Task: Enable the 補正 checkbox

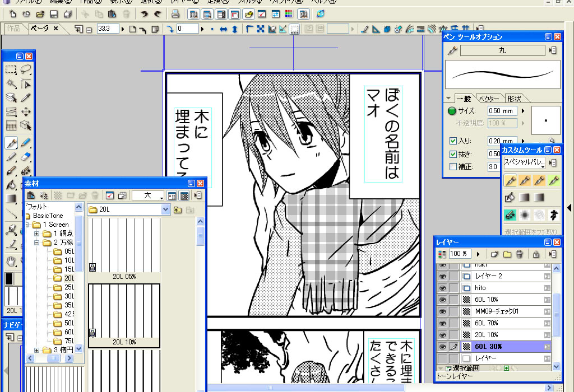Action: [453, 166]
